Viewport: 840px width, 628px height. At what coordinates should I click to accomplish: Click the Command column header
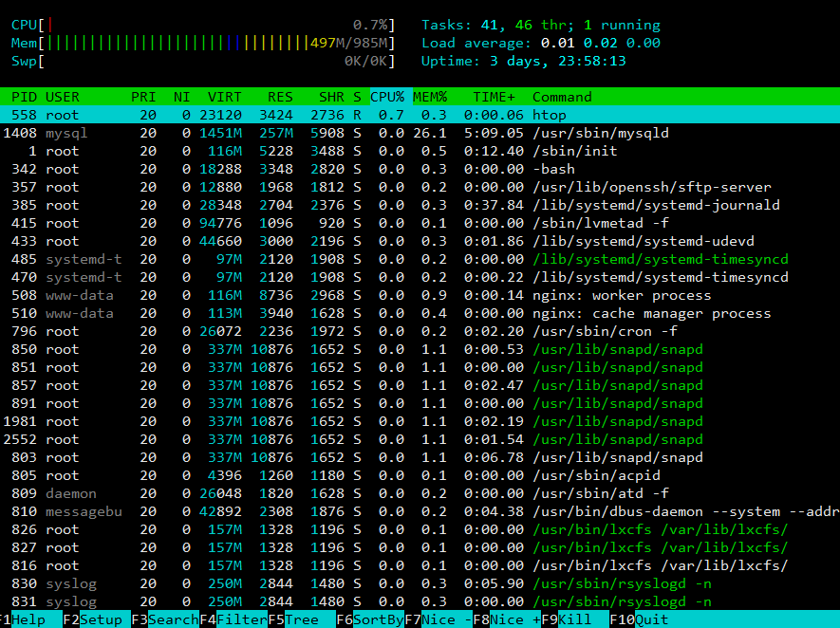pyautogui.click(x=562, y=97)
